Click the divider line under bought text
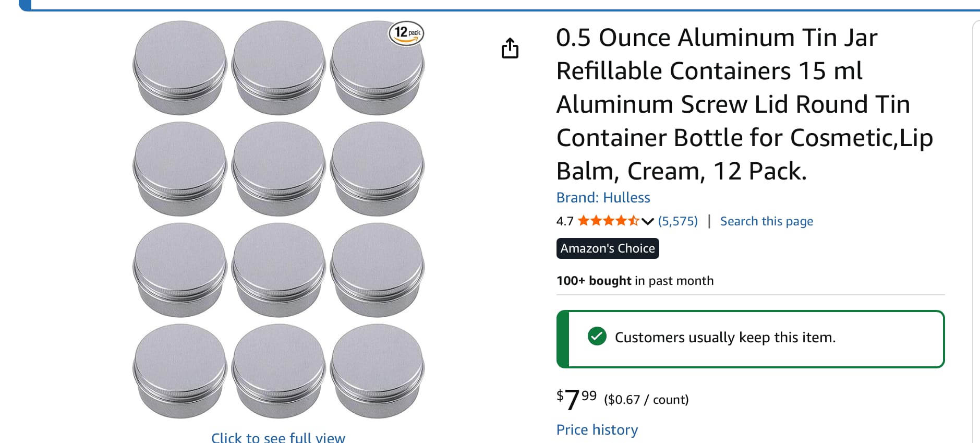 (750, 295)
